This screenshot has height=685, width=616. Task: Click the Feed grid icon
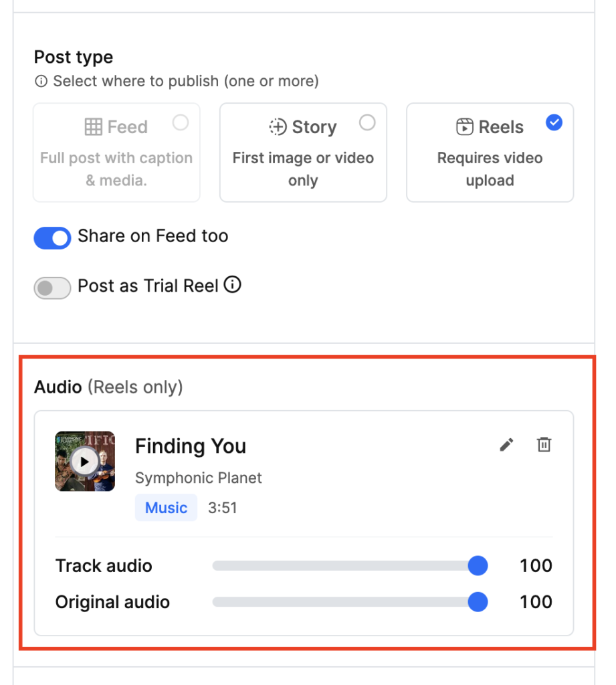(x=94, y=127)
